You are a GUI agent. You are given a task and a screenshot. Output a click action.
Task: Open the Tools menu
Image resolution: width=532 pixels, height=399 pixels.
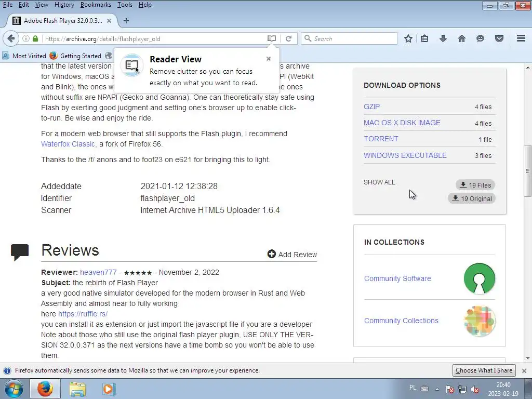coord(125,5)
